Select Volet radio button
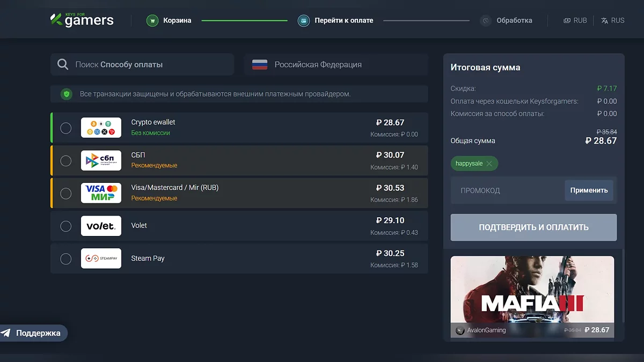The width and height of the screenshot is (644, 362). point(65,226)
